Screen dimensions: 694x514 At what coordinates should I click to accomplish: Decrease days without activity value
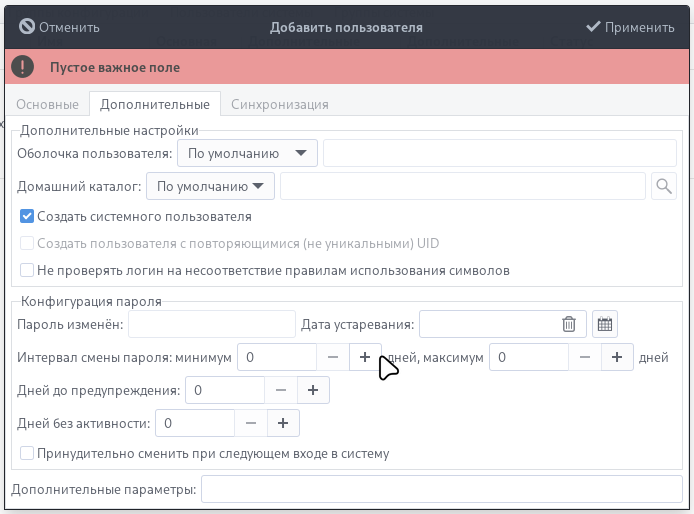[x=251, y=423]
